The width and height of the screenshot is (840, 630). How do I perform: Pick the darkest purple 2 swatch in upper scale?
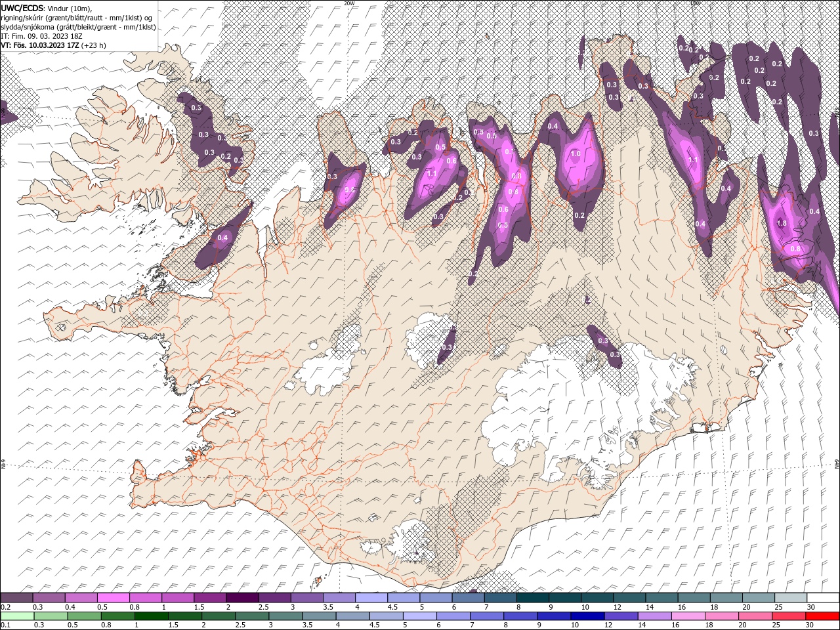click(242, 598)
